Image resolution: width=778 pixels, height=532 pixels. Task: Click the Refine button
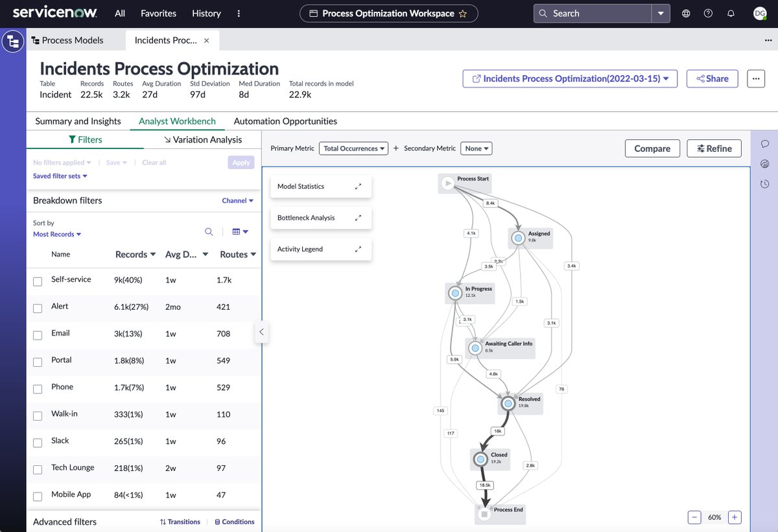point(714,148)
